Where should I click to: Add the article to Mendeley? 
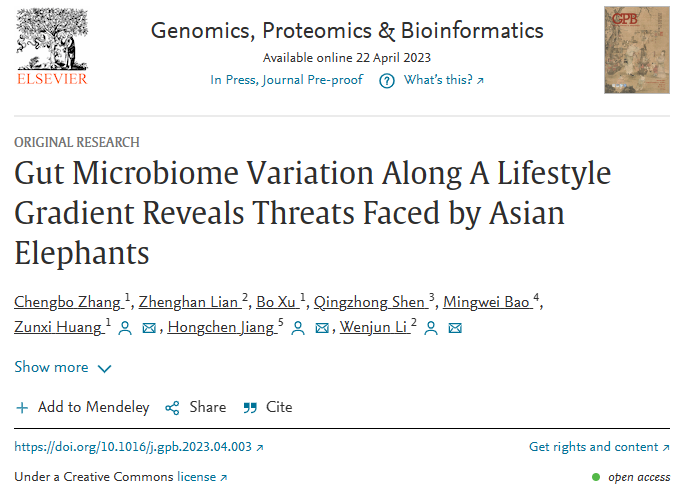coord(83,407)
